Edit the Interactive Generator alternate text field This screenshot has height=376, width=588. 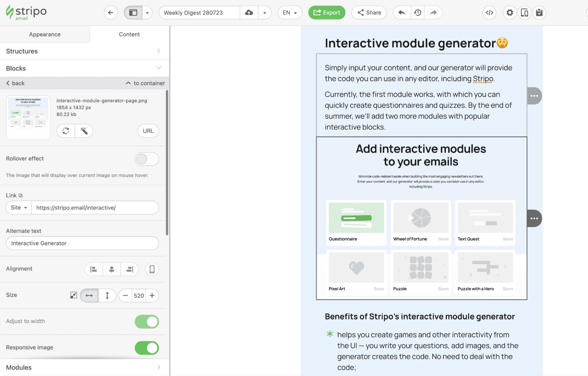point(82,243)
